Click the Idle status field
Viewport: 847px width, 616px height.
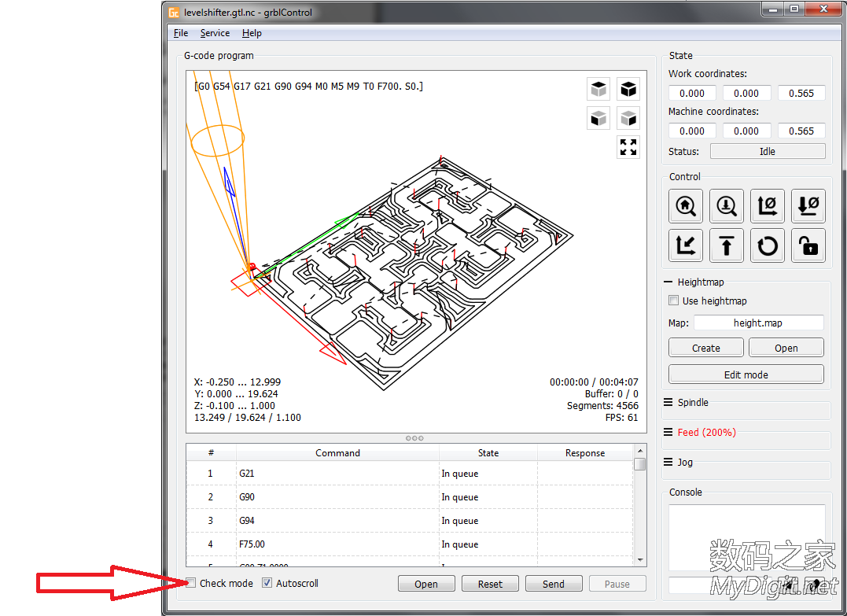[767, 151]
